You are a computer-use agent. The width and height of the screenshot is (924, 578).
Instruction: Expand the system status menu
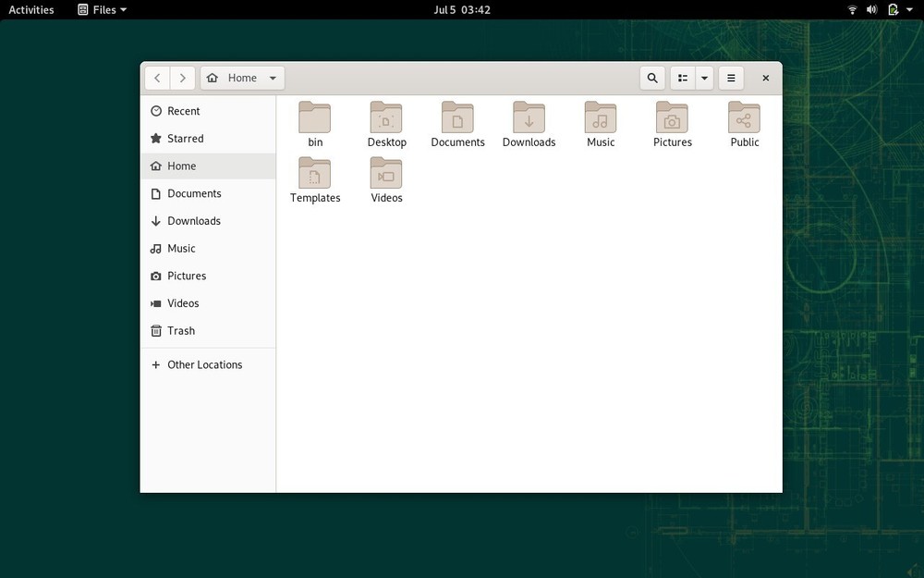908,9
